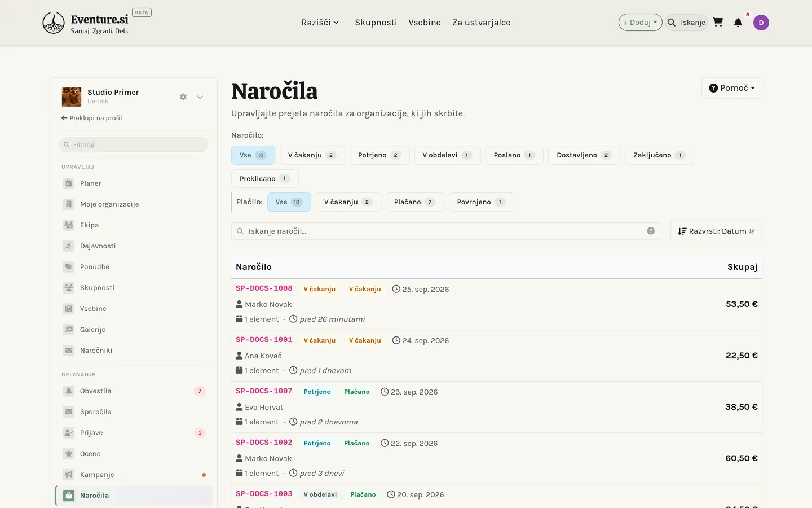
Task: Filter payments by V čakanju
Action: (x=348, y=202)
